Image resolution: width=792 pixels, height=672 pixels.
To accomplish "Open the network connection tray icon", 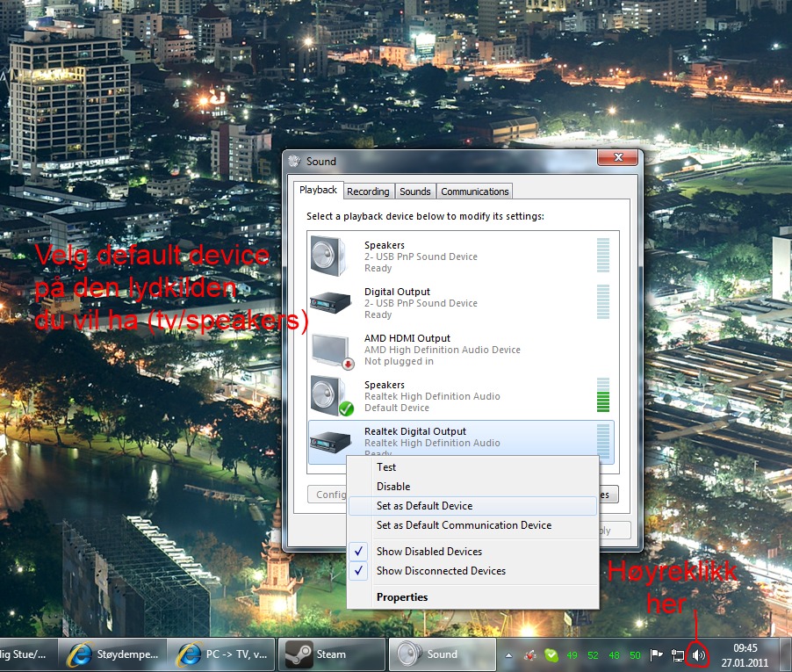I will point(677,655).
